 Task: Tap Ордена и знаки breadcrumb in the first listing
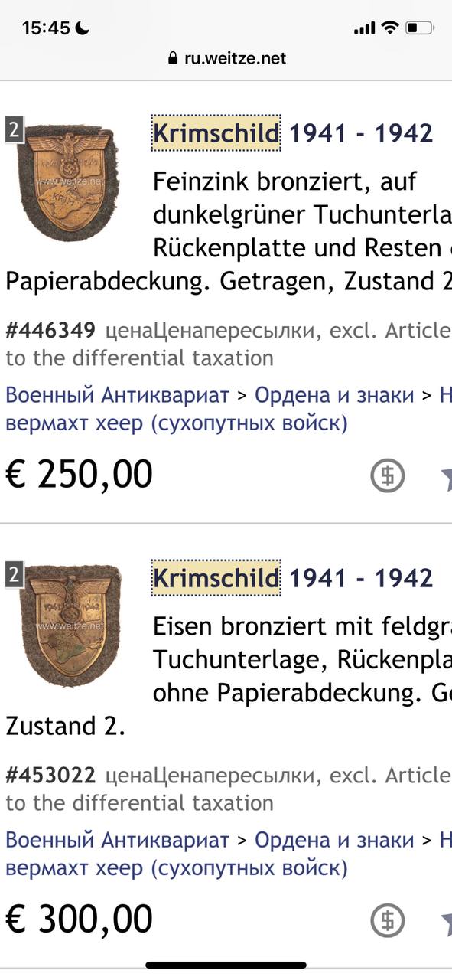click(334, 396)
